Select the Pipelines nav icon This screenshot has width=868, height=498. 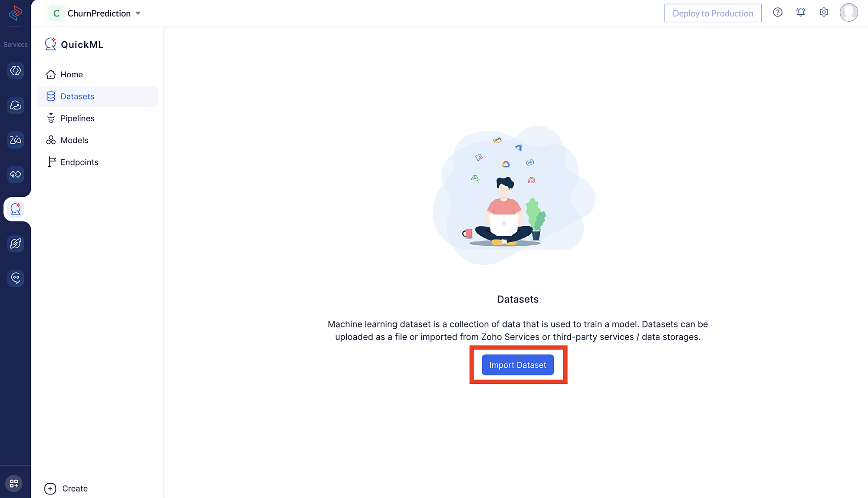click(50, 118)
